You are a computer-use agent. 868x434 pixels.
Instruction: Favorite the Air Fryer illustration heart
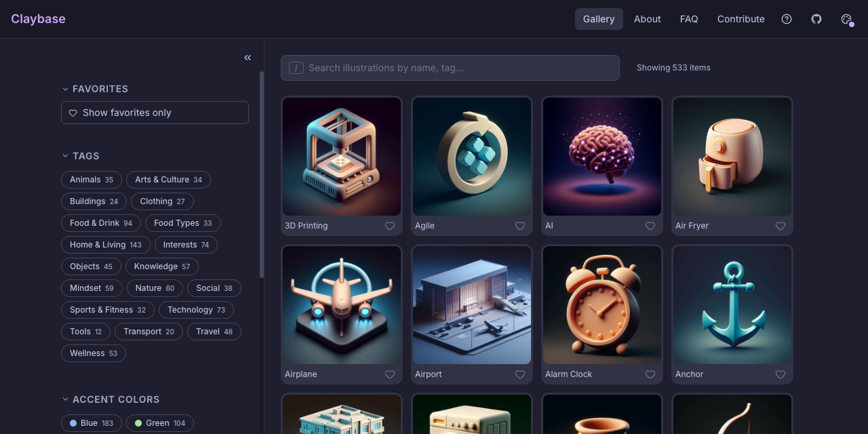tap(781, 226)
